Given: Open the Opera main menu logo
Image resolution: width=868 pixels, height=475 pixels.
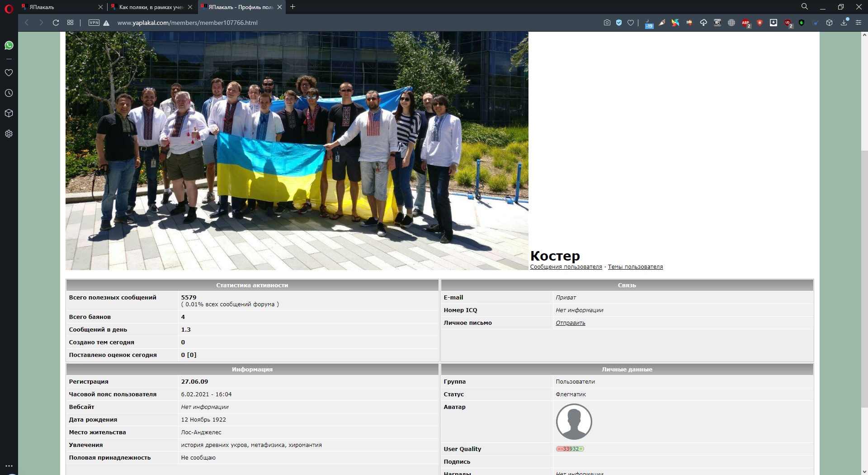Looking at the screenshot, I should point(9,9).
